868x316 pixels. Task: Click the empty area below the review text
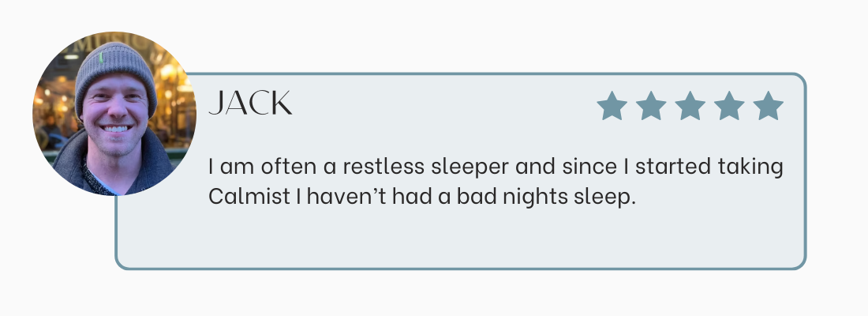click(458, 237)
